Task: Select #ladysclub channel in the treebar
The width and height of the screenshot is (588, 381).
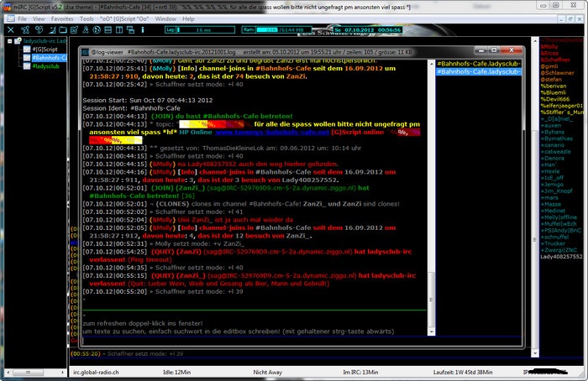Action: [45, 66]
